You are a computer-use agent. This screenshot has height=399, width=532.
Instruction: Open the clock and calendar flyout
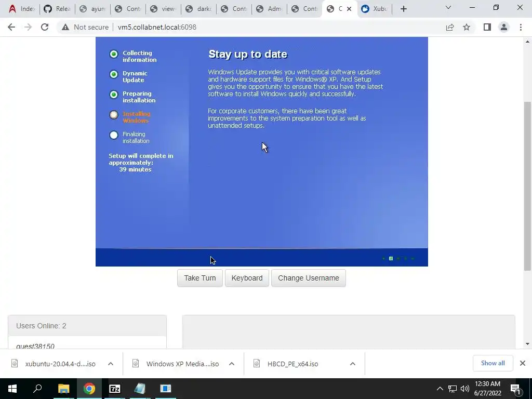pyautogui.click(x=487, y=389)
